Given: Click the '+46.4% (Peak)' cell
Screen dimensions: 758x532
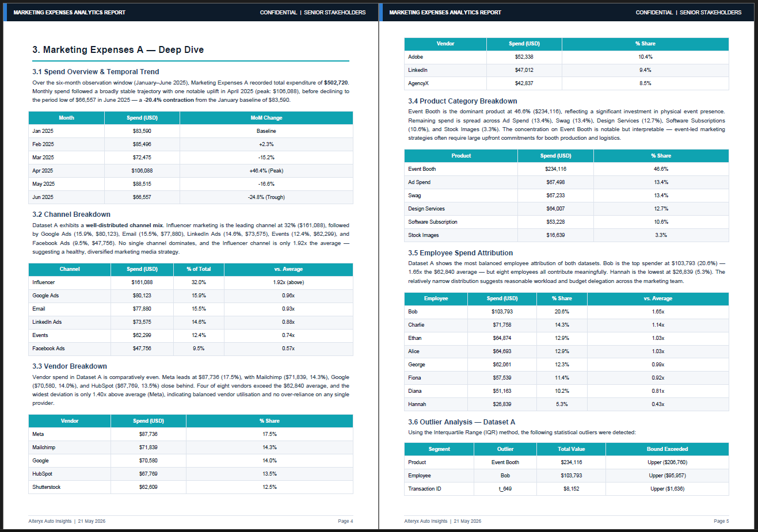Looking at the screenshot, I should pyautogui.click(x=266, y=171).
